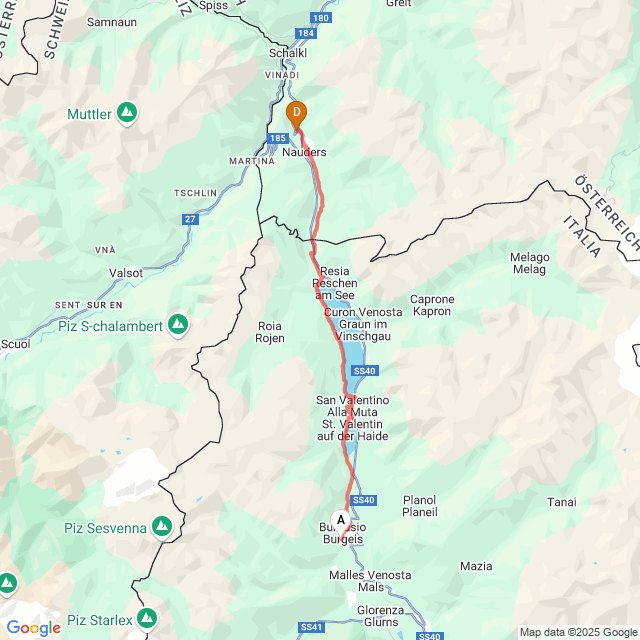Select the Samnaun place label
The height and width of the screenshot is (640, 640).
(x=111, y=22)
